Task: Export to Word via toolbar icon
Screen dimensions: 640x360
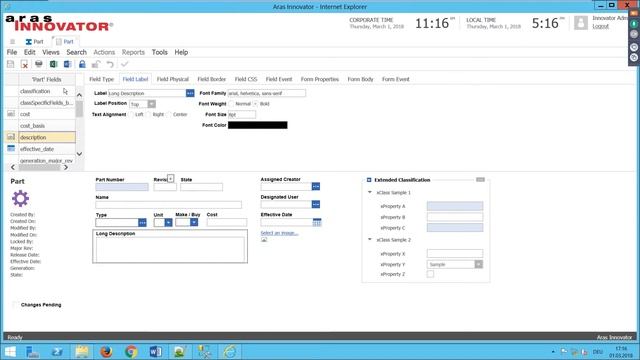Action: pyautogui.click(x=67, y=64)
